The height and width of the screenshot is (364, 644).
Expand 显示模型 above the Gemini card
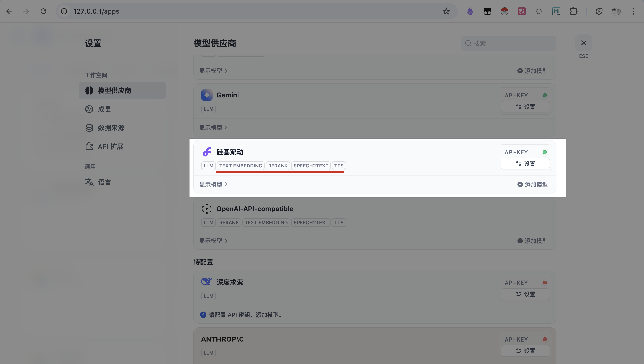213,71
